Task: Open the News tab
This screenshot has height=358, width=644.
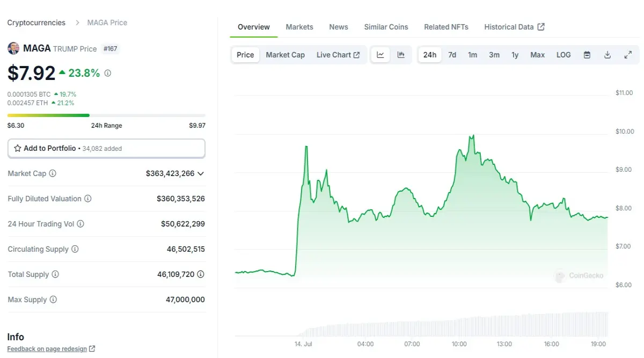Action: coord(339,27)
